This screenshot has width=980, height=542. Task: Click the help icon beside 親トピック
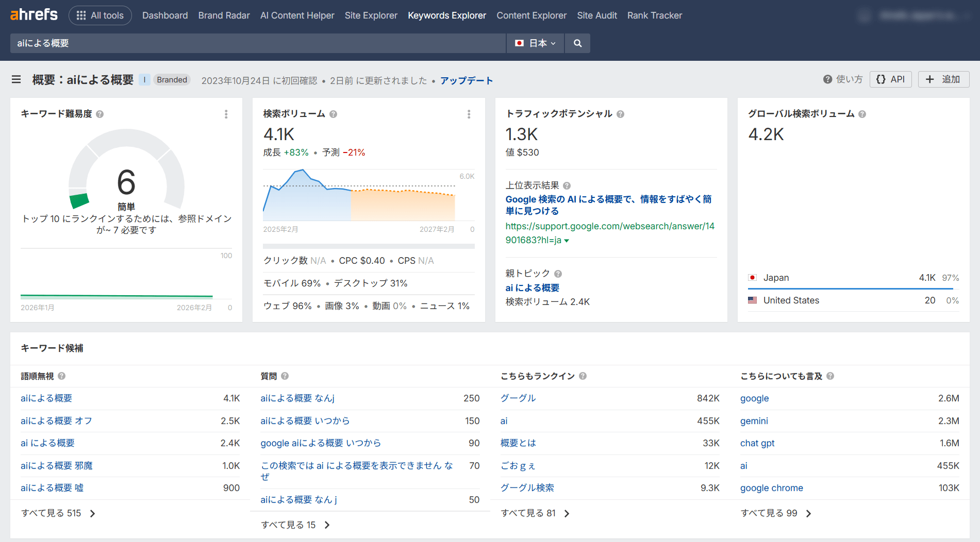[558, 274]
